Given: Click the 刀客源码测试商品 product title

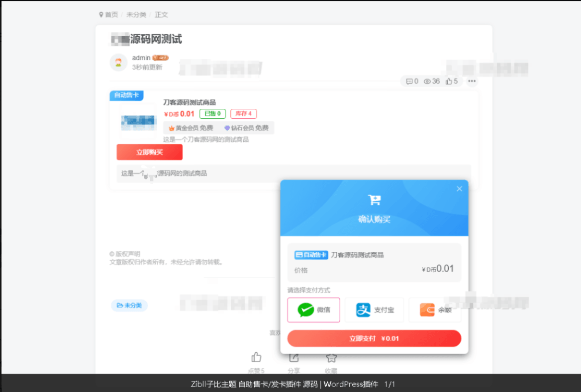Looking at the screenshot, I should pos(190,102).
